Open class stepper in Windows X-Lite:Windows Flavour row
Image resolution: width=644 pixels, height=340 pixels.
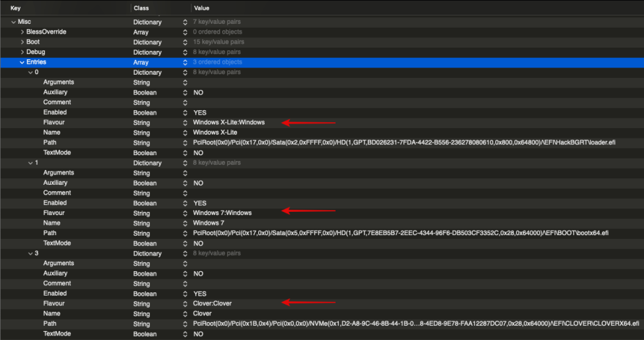click(x=185, y=123)
